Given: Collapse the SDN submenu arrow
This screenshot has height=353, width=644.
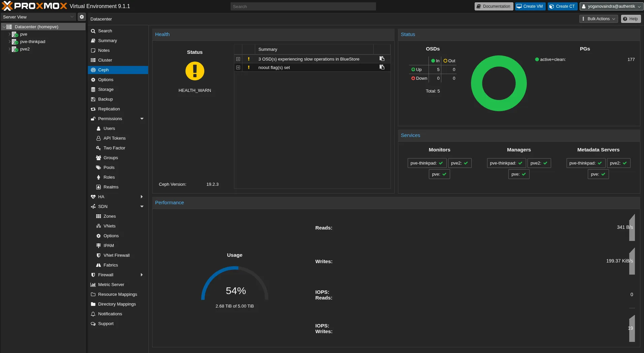Looking at the screenshot, I should coord(142,207).
